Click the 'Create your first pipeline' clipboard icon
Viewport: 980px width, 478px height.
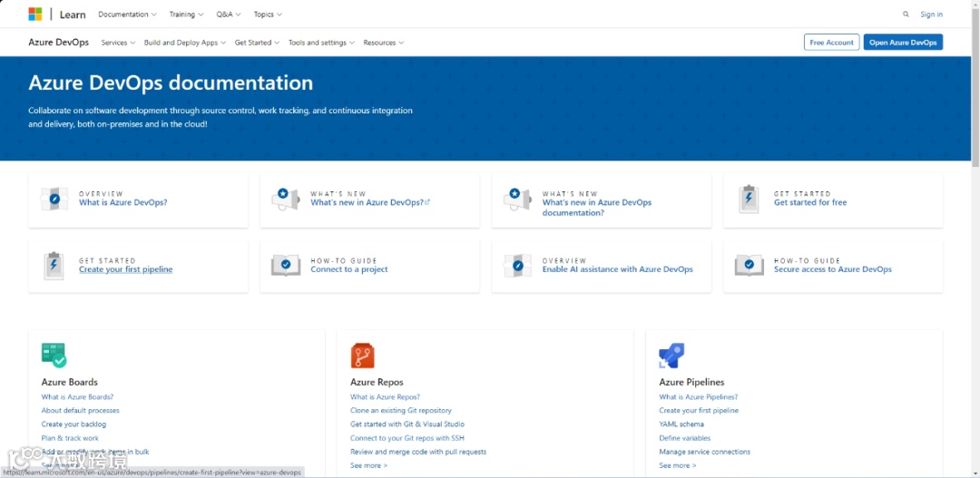coord(54,266)
